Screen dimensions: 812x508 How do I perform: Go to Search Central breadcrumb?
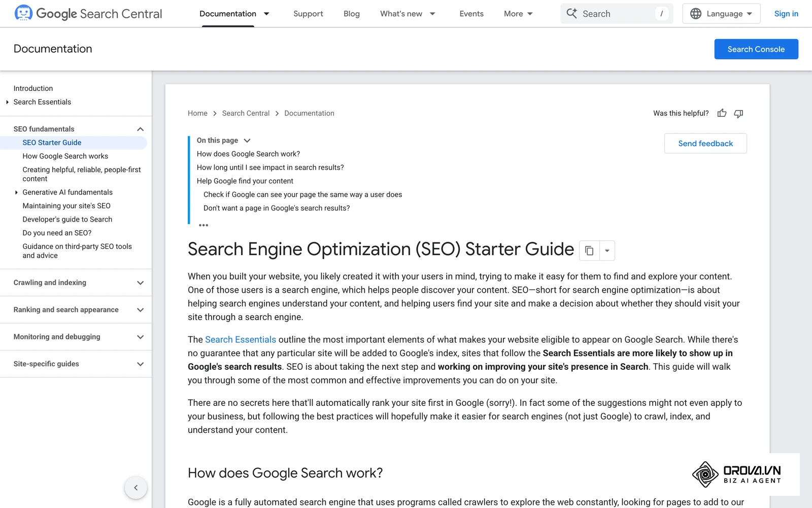pos(246,113)
